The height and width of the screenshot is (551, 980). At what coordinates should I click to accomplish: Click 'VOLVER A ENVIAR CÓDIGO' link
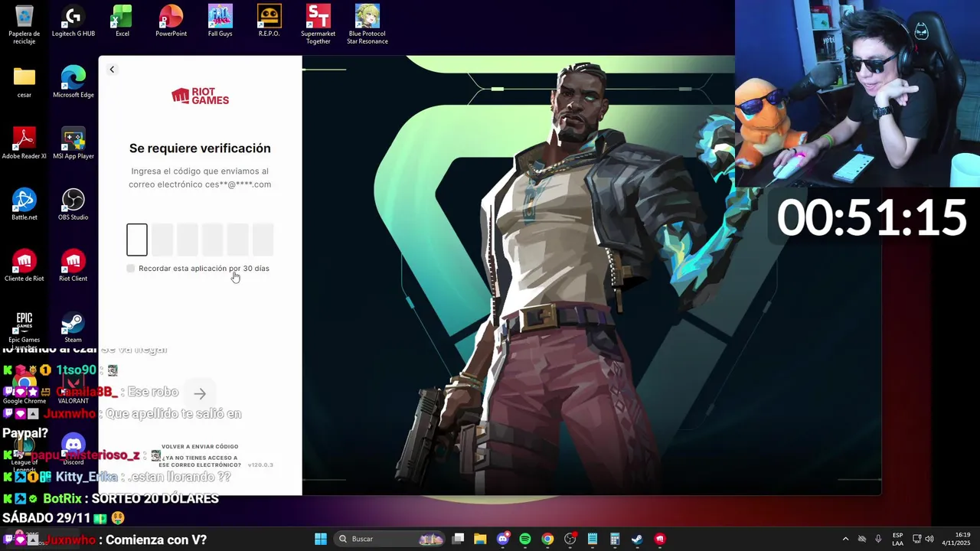pyautogui.click(x=200, y=446)
